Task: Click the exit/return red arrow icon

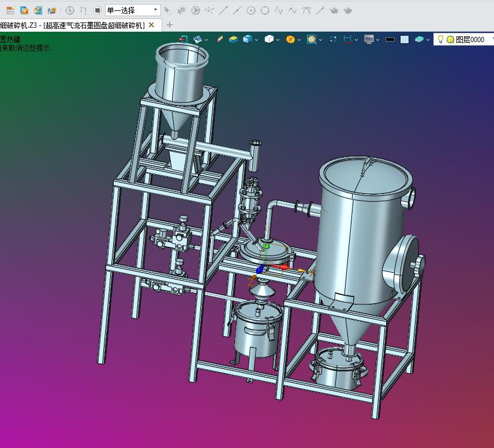Action: point(184,39)
